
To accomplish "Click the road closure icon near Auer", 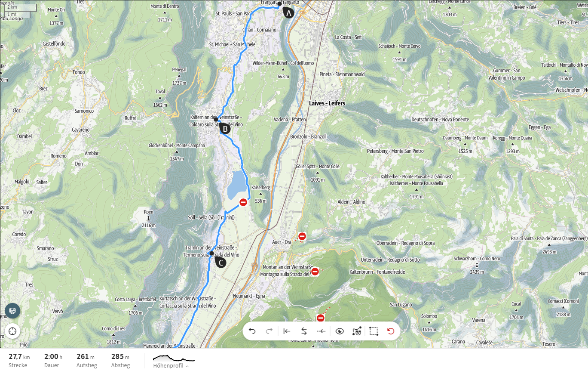I will [x=302, y=236].
